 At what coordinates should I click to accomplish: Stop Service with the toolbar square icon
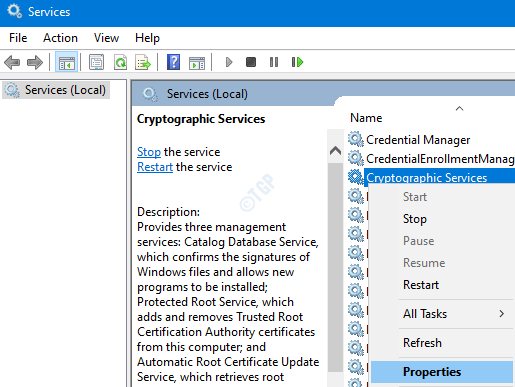251,62
